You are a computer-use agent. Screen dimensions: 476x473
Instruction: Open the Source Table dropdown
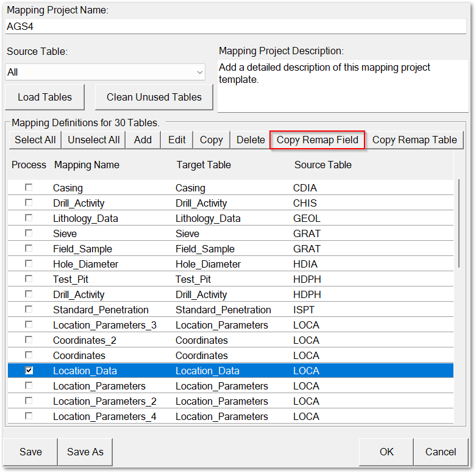point(105,73)
